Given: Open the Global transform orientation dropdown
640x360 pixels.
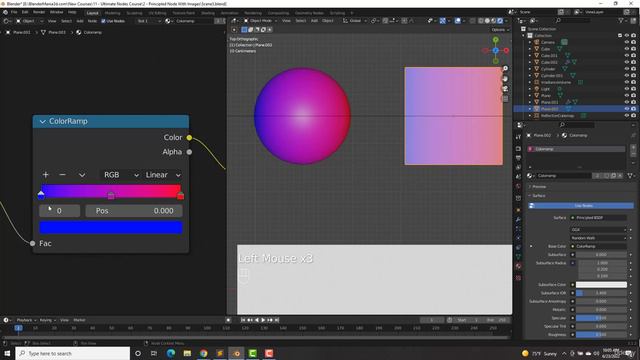Looking at the screenshot, I should tap(354, 21).
